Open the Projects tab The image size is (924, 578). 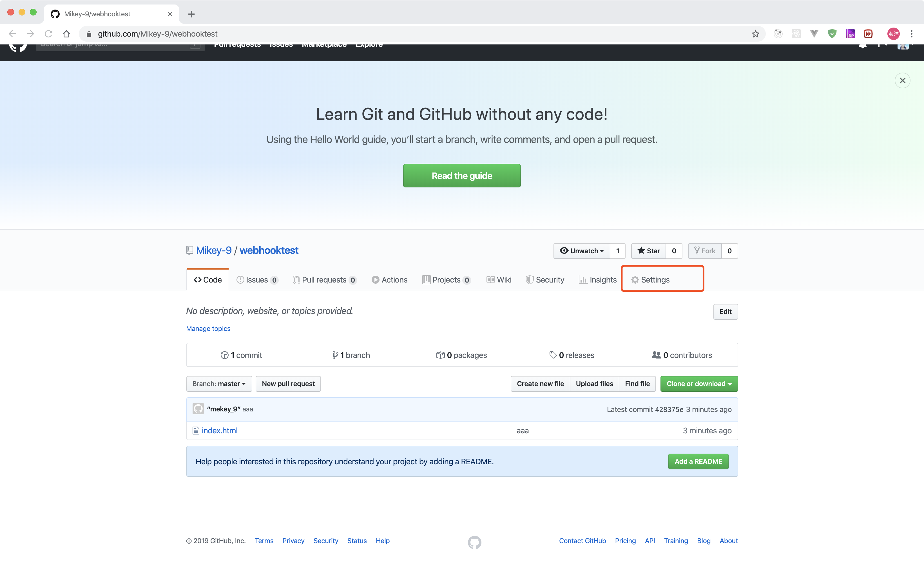[446, 279]
